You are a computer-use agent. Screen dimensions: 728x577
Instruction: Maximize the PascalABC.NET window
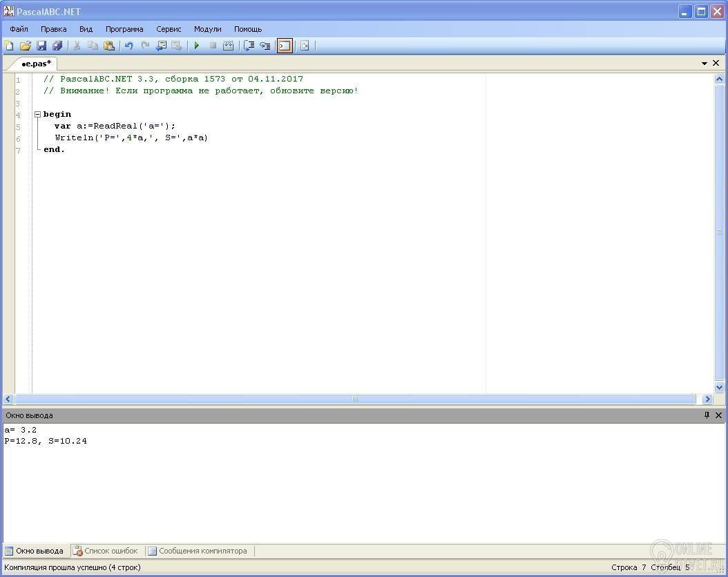pos(702,11)
